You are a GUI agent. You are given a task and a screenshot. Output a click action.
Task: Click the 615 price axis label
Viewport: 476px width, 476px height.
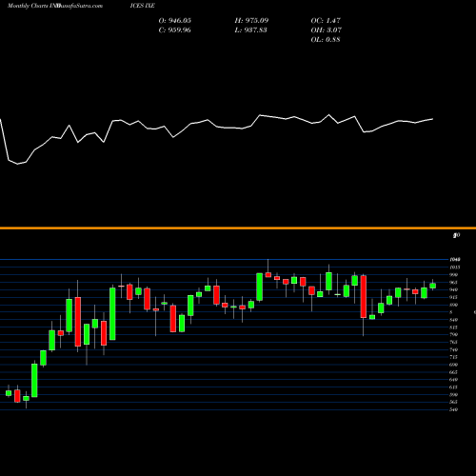click(x=454, y=387)
